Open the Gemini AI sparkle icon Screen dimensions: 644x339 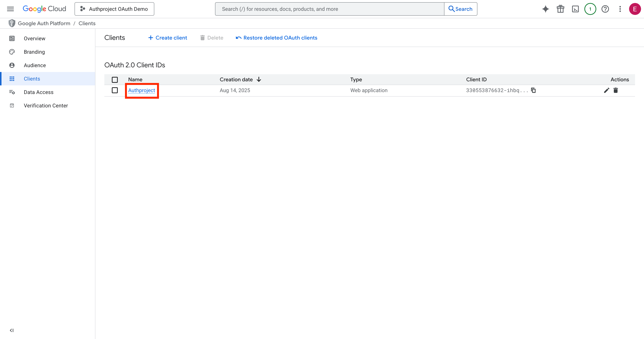pyautogui.click(x=545, y=9)
